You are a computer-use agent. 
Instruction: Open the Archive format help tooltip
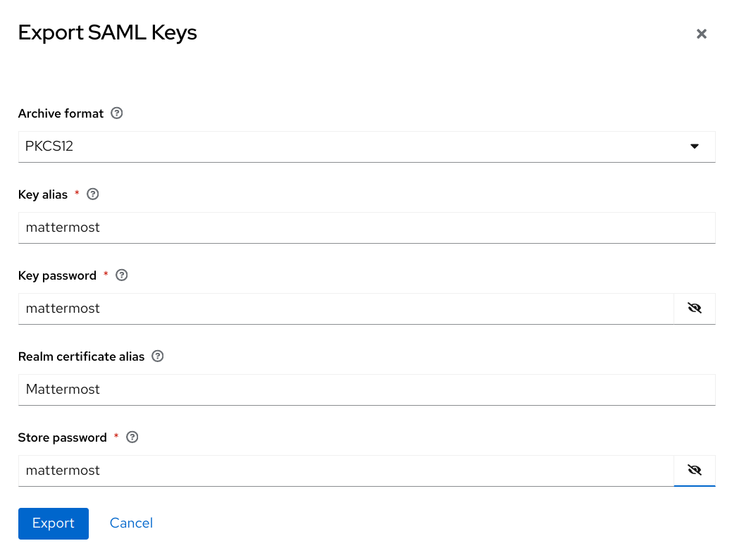116,113
